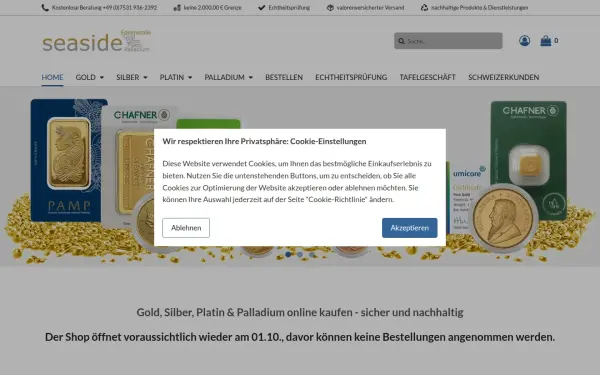Click the package icon beside valorenversicherter Versand
The height and width of the screenshot is (375, 600).
[330, 8]
